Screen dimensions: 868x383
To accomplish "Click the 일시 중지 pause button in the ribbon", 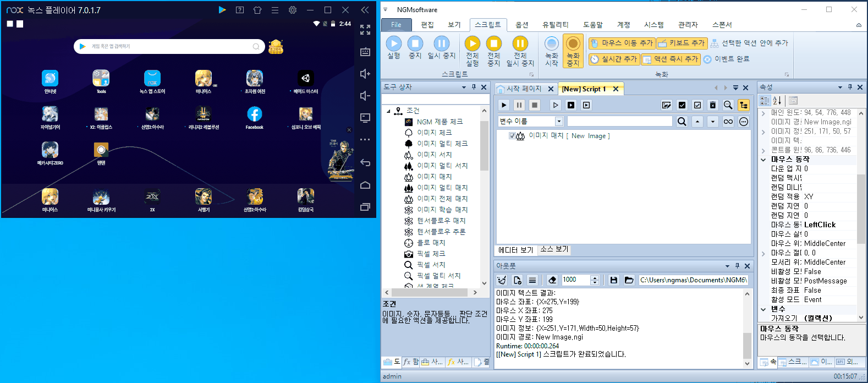I will pos(442,48).
